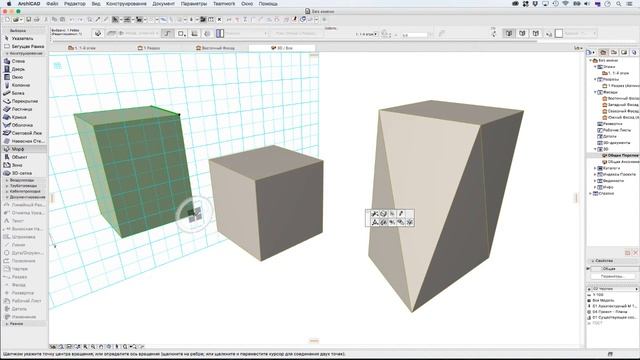Select the Световой Люк (Skylight) tool
This screenshot has height=360, width=640.
point(24,133)
